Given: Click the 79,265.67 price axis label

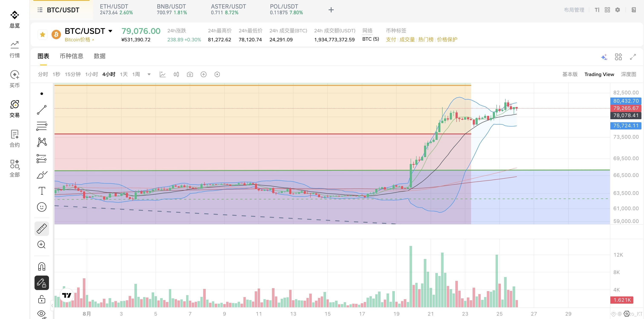Looking at the screenshot, I should (x=626, y=108).
